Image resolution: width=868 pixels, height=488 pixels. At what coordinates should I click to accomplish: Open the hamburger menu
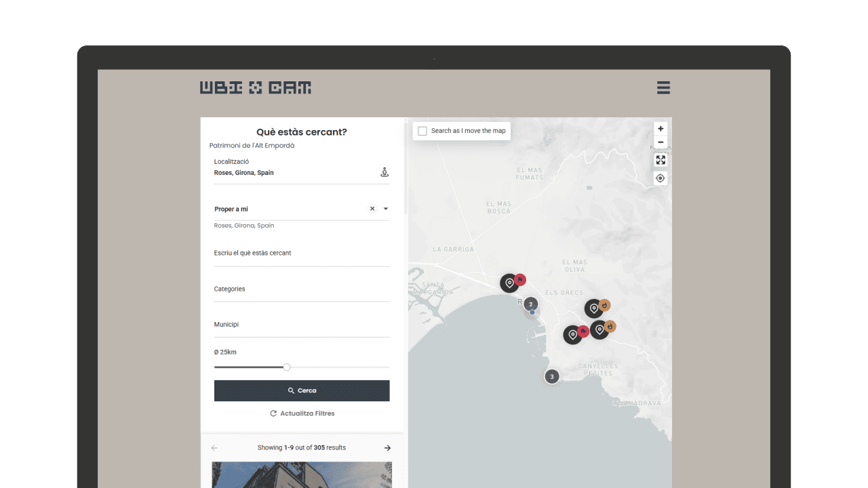(663, 87)
